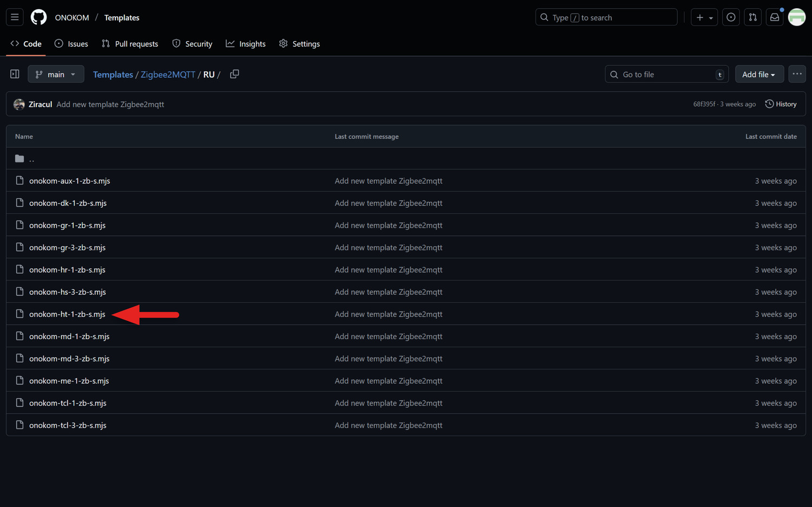Expand the Add file dropdown

point(758,74)
